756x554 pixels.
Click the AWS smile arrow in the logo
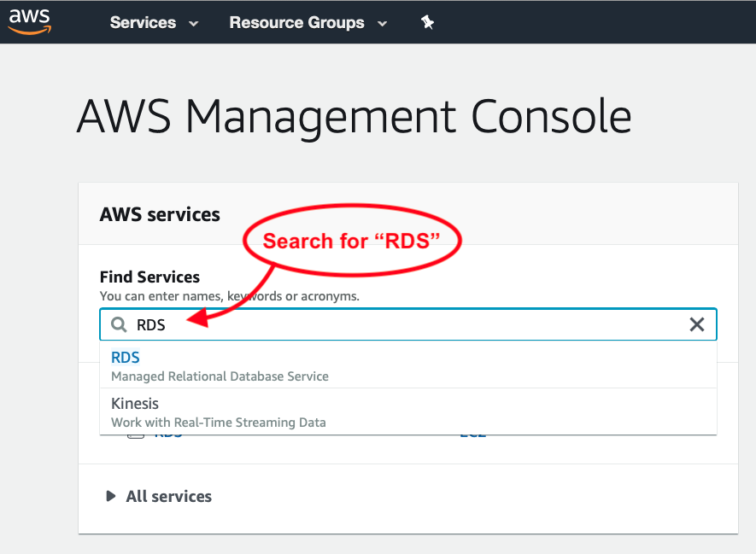[x=28, y=28]
